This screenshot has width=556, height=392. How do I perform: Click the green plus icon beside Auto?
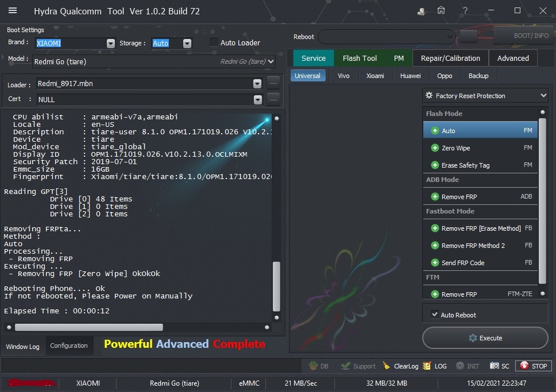point(435,130)
